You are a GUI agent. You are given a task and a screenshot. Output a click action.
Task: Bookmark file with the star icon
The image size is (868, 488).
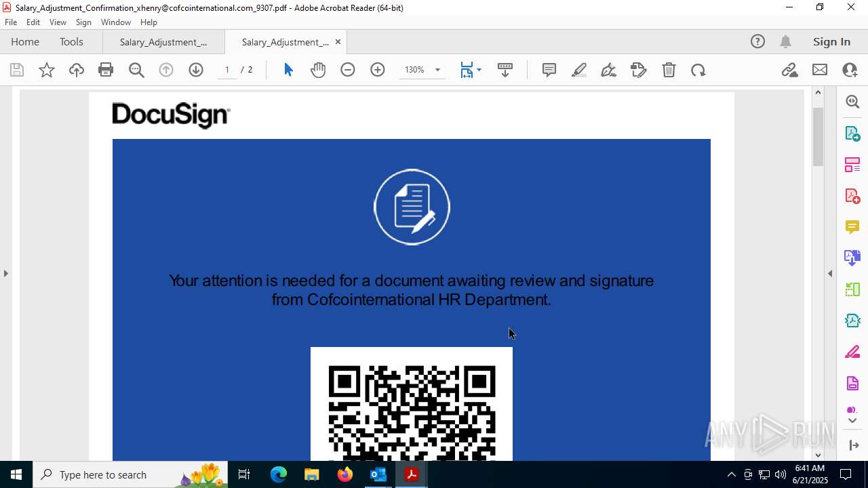pos(47,70)
